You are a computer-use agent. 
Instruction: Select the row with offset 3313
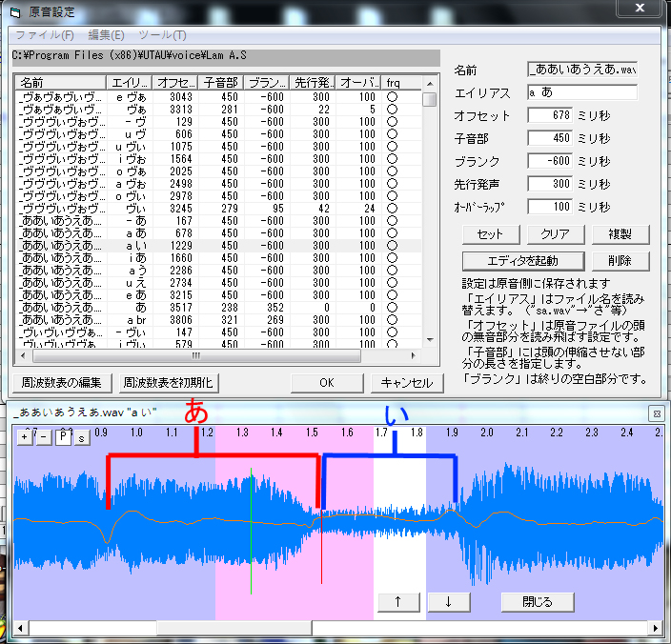[x=218, y=110]
